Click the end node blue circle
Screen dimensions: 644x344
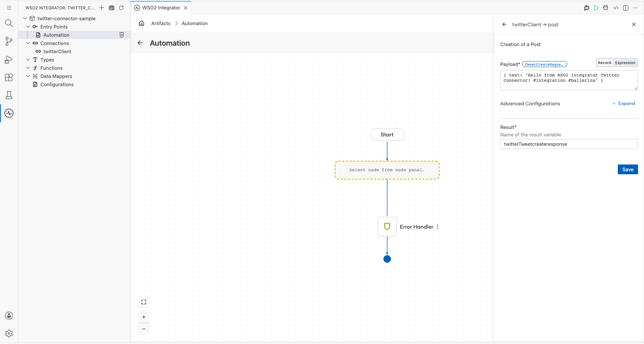(387, 259)
